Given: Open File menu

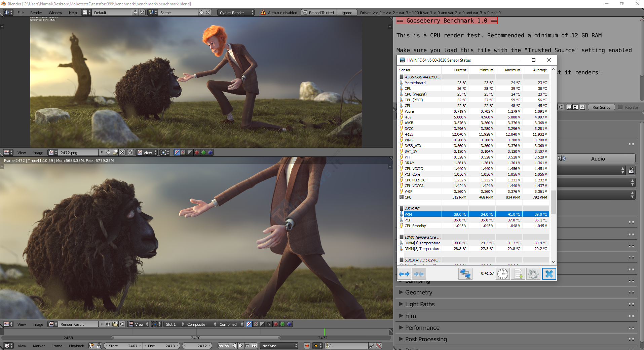Looking at the screenshot, I should tap(21, 12).
